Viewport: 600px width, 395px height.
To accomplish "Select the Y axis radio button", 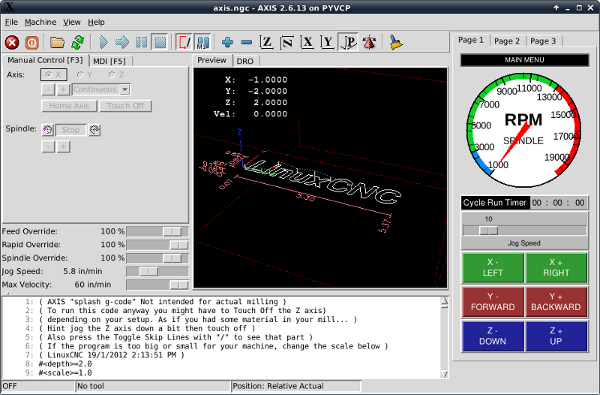I will pos(84,75).
